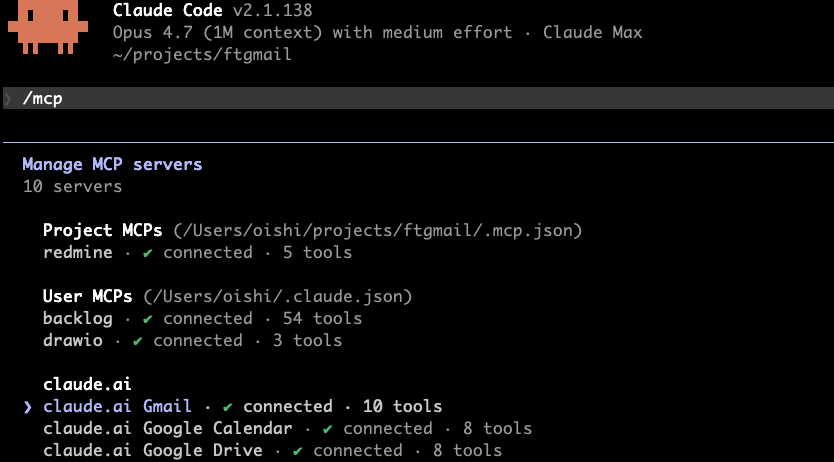Click the '3 tools' text on drawio row
834x462 pixels.
(x=307, y=340)
